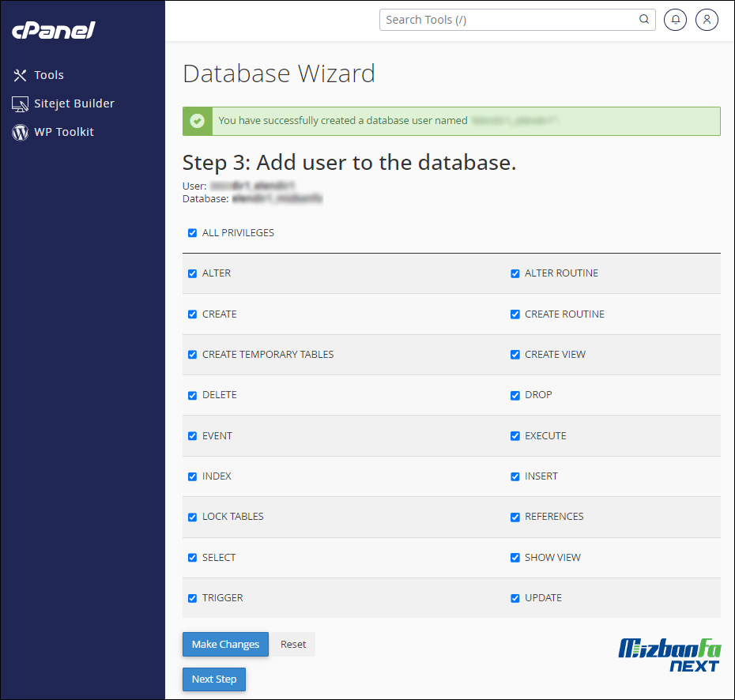
Task: Click the "ALL PRIVILEGES" label text
Action: [x=238, y=233]
